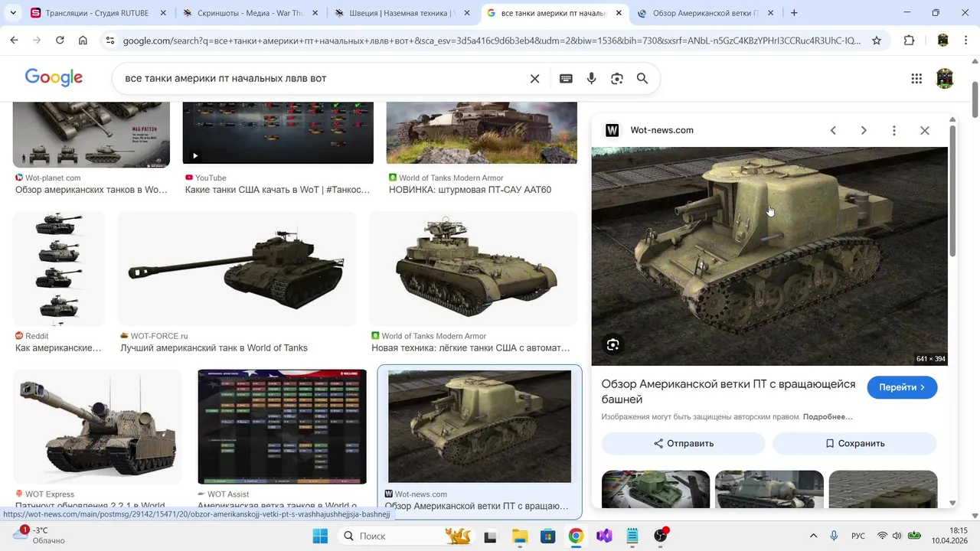Open Wot-news.com source link in panel
Image resolution: width=980 pixels, height=551 pixels.
pyautogui.click(x=661, y=130)
